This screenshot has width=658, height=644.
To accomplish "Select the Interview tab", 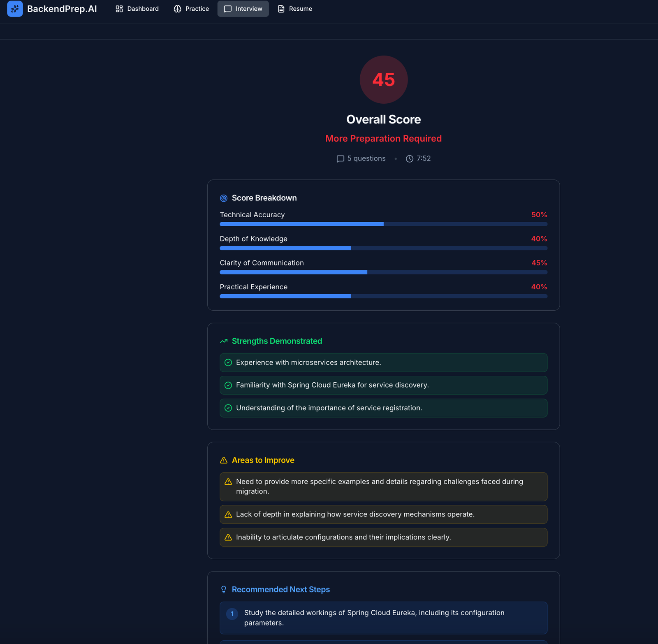I will tap(243, 9).
